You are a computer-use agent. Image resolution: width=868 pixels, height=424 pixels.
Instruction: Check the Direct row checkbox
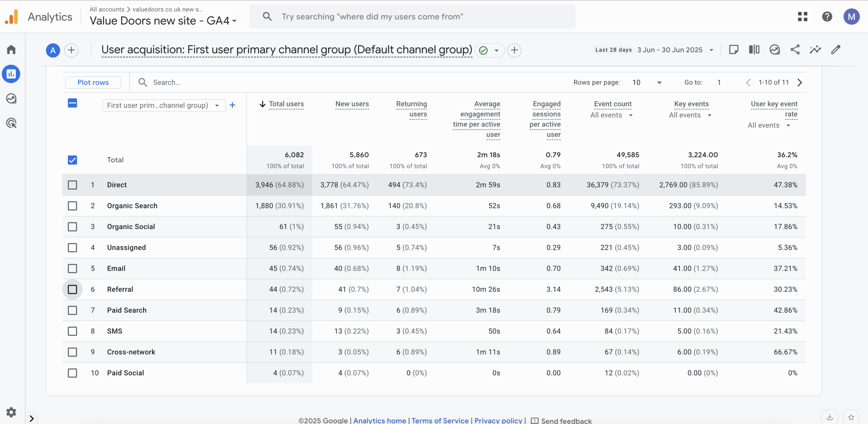[x=72, y=185]
